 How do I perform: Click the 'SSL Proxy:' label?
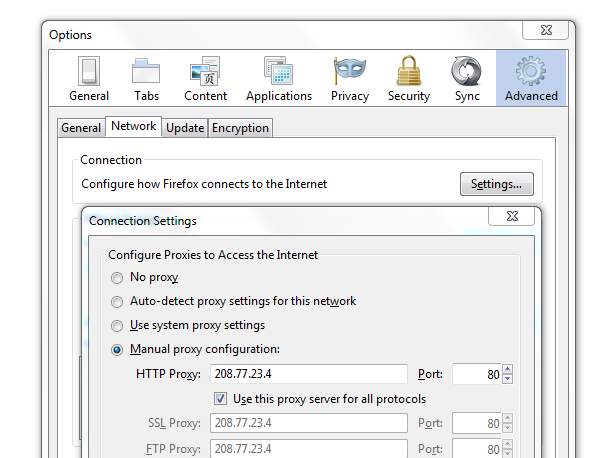tap(174, 423)
